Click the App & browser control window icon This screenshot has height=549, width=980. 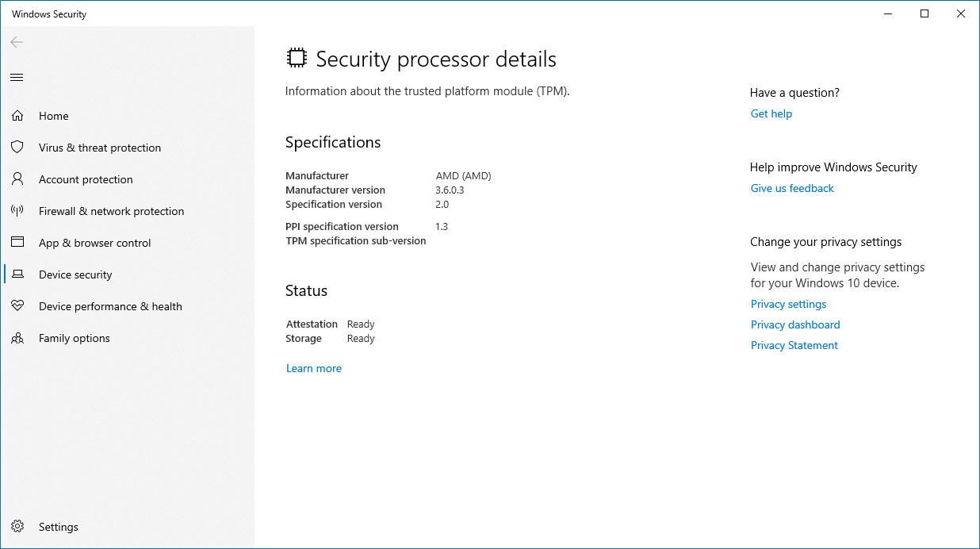tap(17, 243)
